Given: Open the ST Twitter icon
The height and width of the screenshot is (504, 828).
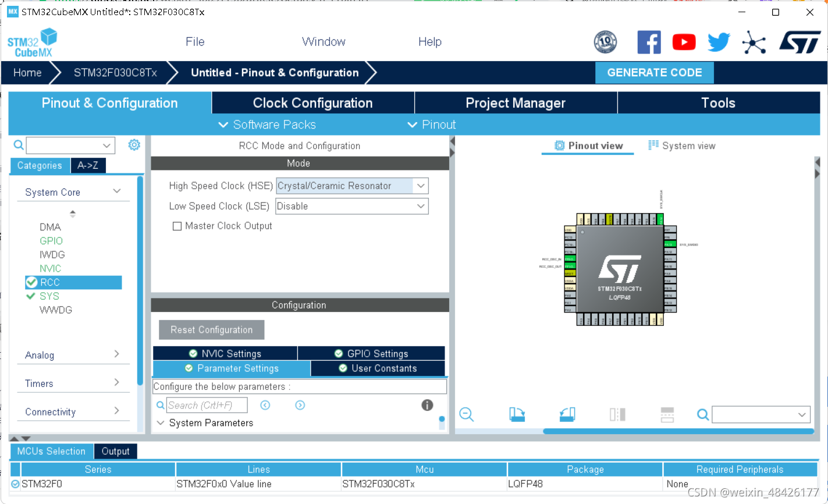Looking at the screenshot, I should coord(719,42).
